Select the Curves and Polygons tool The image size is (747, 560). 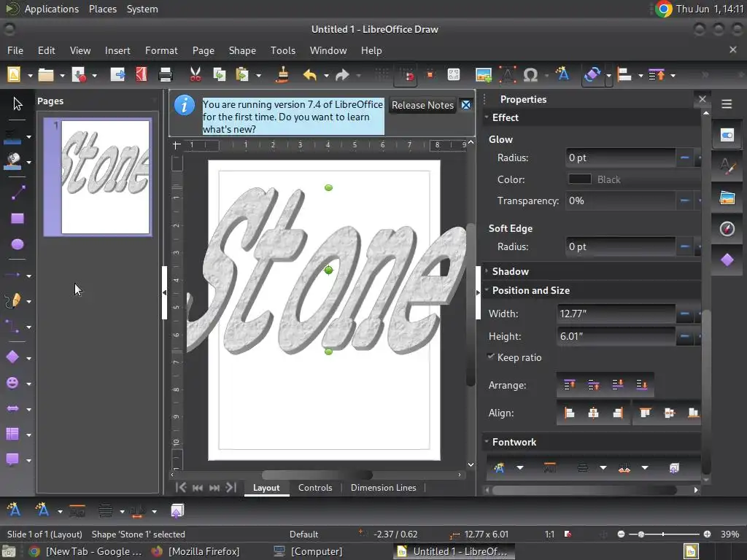(13, 300)
